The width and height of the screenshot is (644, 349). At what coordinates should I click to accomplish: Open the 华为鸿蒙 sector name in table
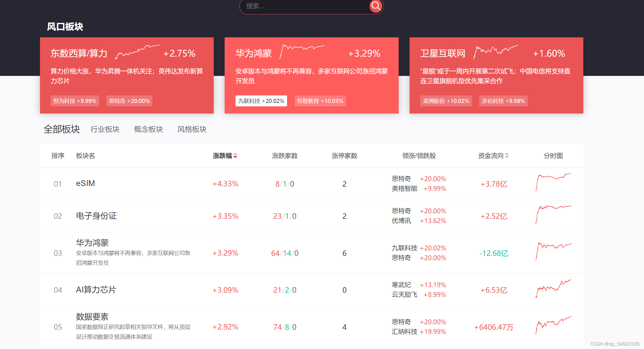point(92,243)
